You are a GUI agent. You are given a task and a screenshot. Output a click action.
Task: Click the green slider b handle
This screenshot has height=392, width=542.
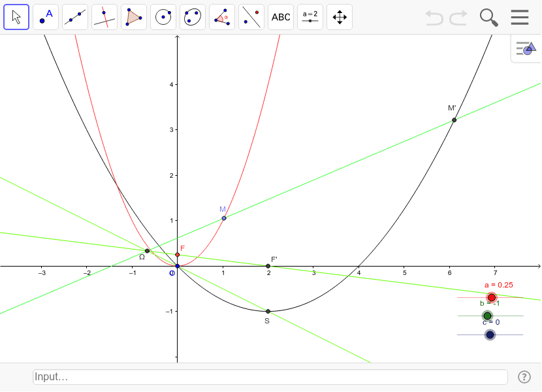coord(487,316)
